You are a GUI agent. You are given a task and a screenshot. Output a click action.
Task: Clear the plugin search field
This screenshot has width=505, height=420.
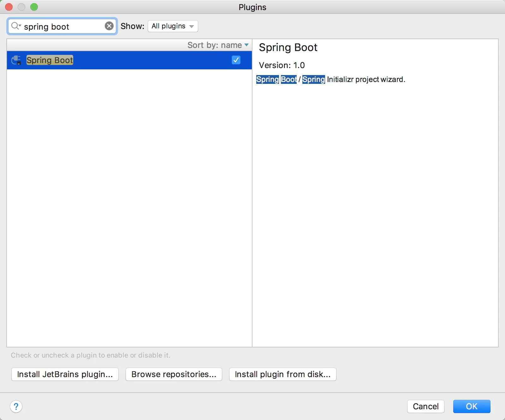tap(109, 26)
